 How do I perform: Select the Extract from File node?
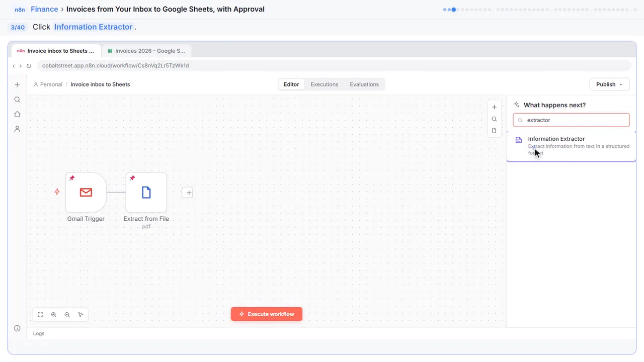pyautogui.click(x=146, y=192)
